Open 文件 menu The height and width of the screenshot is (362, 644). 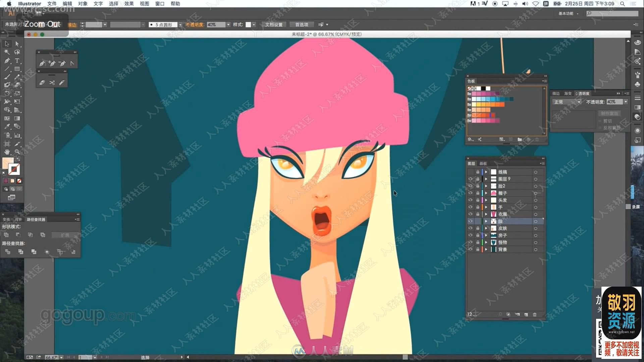52,4
